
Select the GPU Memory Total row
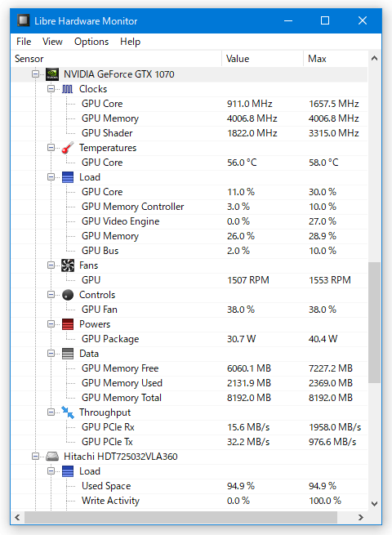[189, 398]
